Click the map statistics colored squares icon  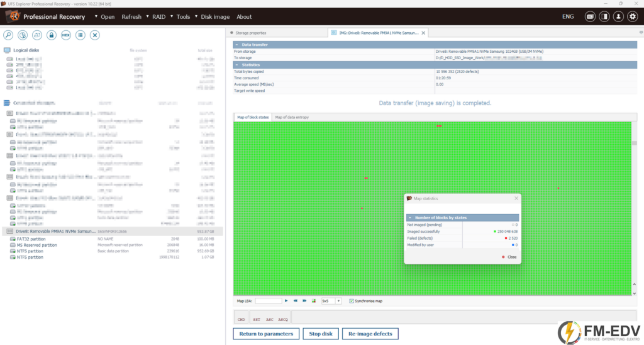[314, 301]
